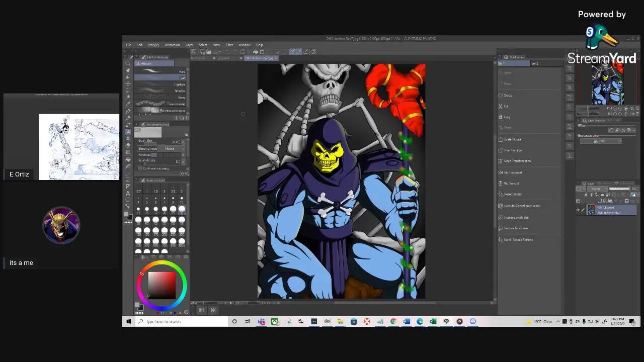Select the Brush tool
The image size is (644, 362).
click(x=128, y=125)
